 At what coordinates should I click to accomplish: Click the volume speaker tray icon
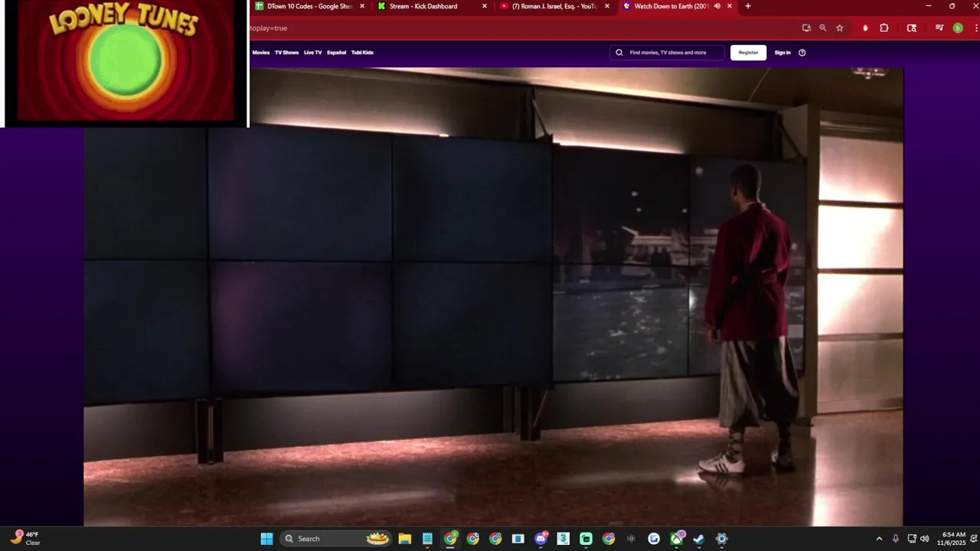[924, 539]
